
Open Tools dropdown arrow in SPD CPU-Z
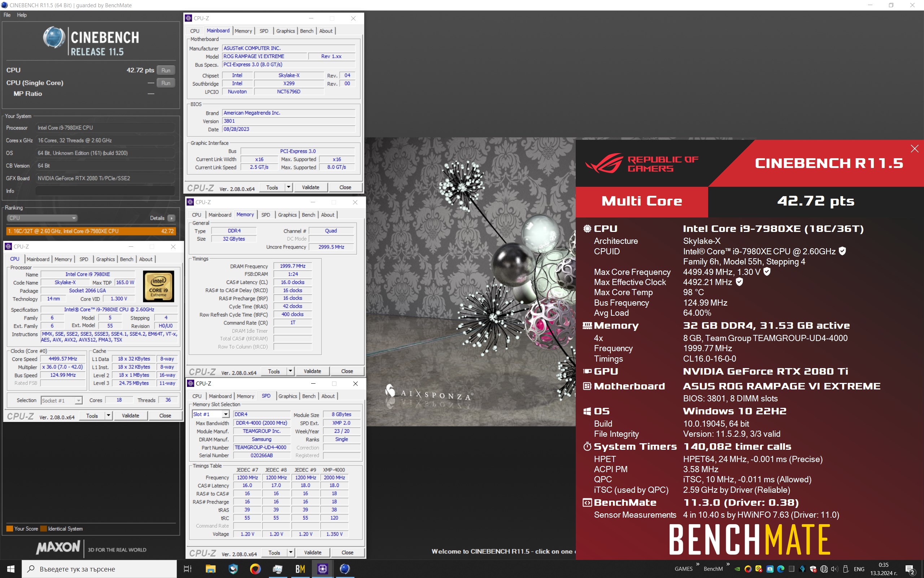(x=291, y=552)
